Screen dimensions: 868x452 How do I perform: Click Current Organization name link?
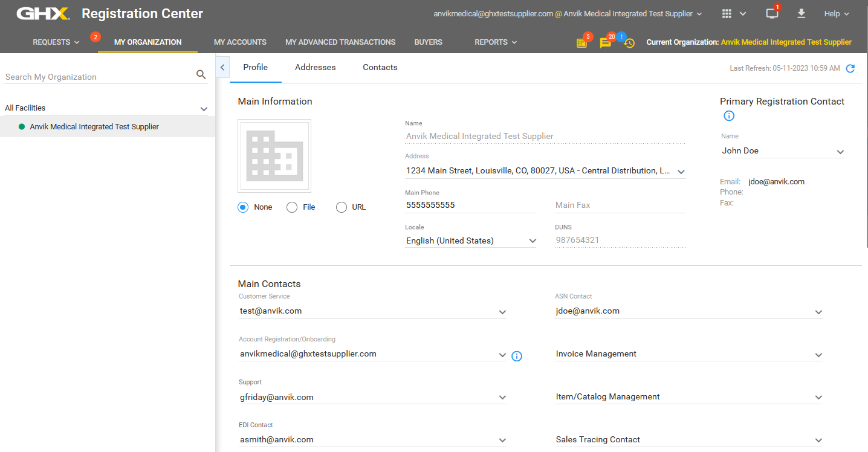coord(786,42)
